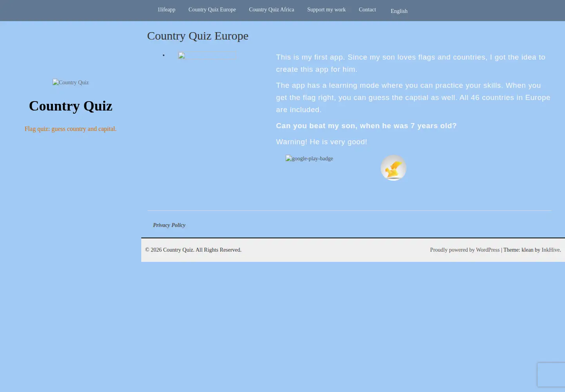Screen dimensions: 565x392
Task: Click the round yellow app icon
Action: coord(394,168)
